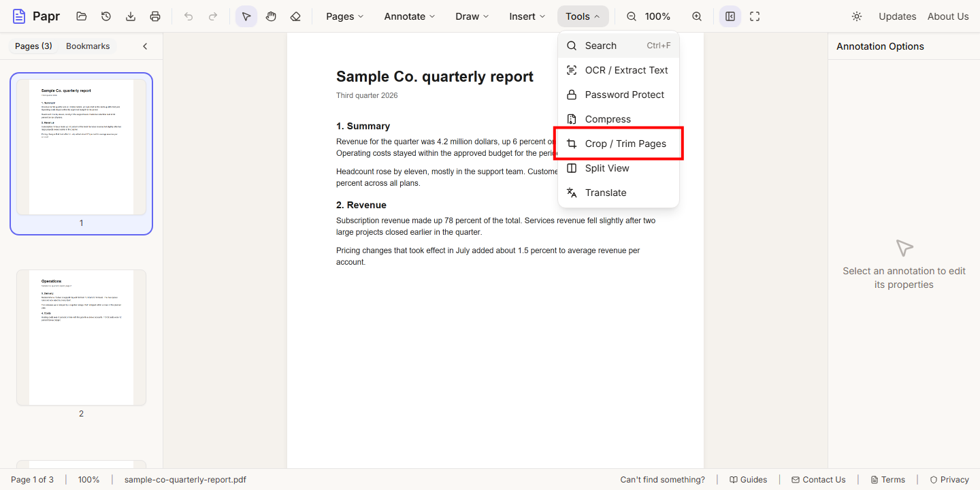Click the zoom out magnifier icon
The height and width of the screenshot is (490, 980).
tap(632, 16)
